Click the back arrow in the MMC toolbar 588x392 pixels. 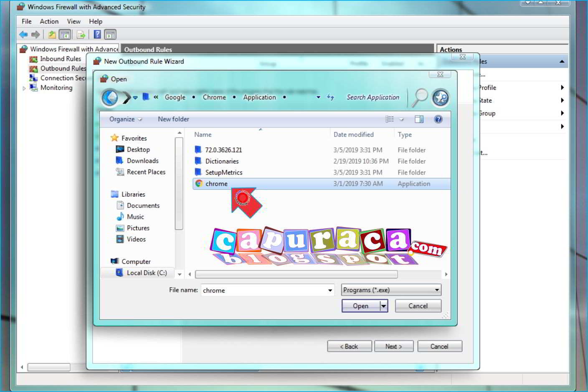point(23,35)
